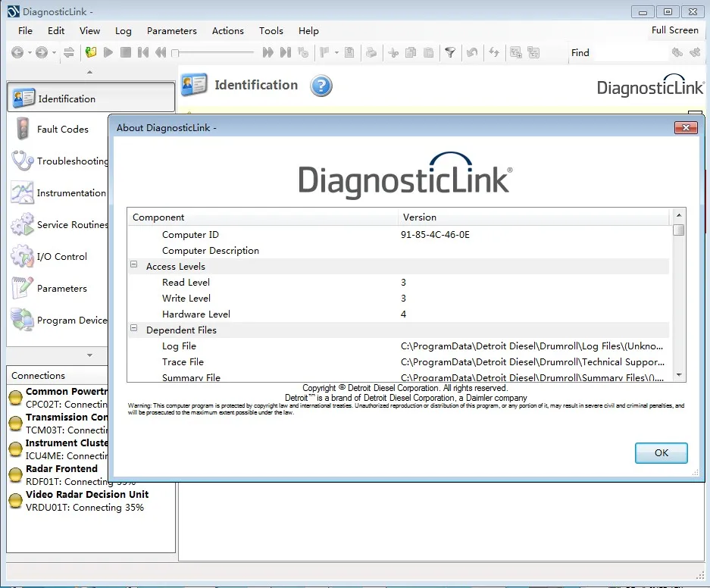Click the back navigation arrow in toolbar

tap(17, 52)
